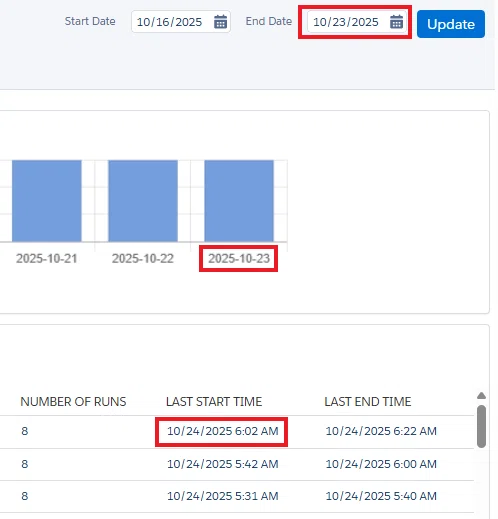498x519 pixels.
Task: Click the run count 8 in the 6:02 AM row
Action: click(x=25, y=431)
